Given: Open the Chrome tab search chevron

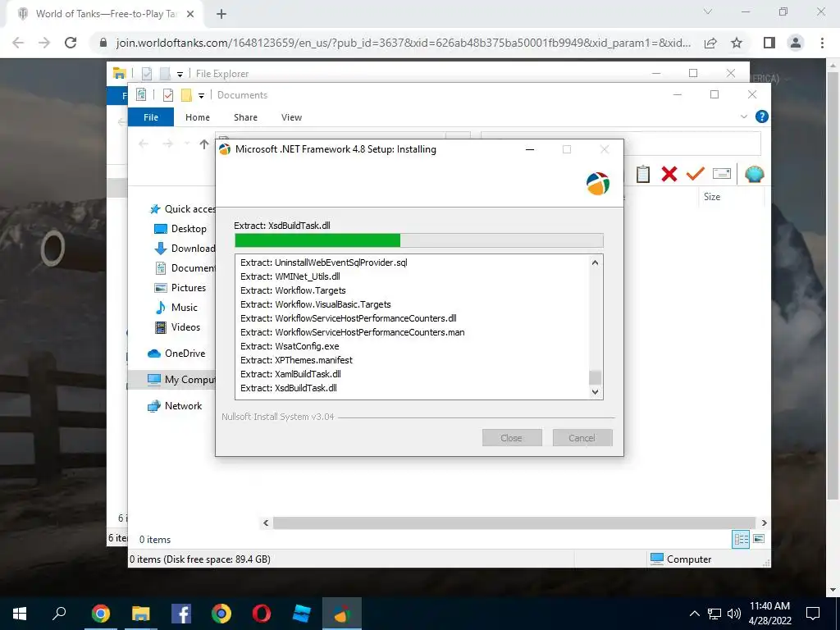Looking at the screenshot, I should (x=708, y=11).
